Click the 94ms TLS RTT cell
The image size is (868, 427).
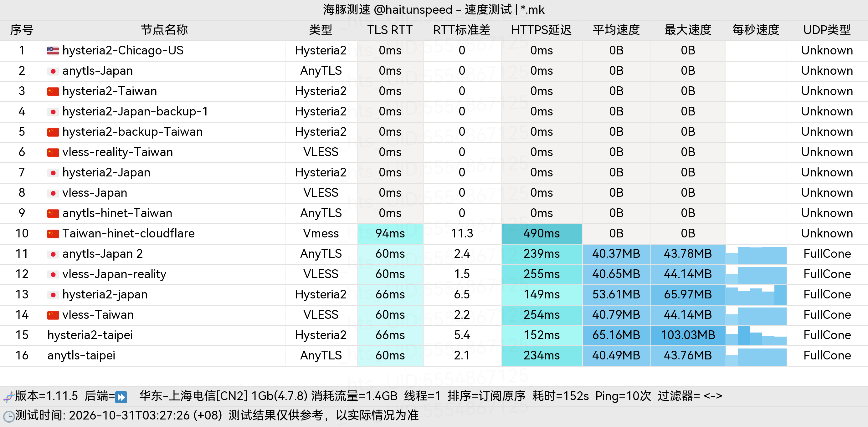coord(390,234)
